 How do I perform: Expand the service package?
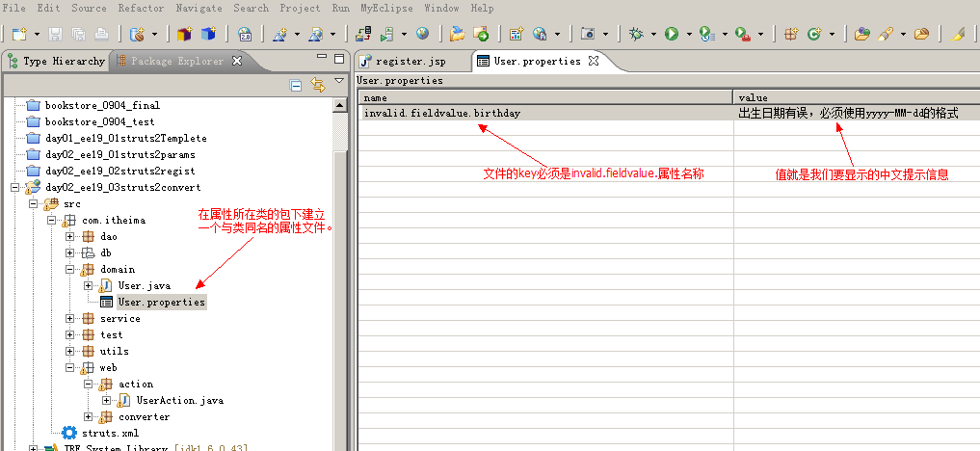point(70,319)
